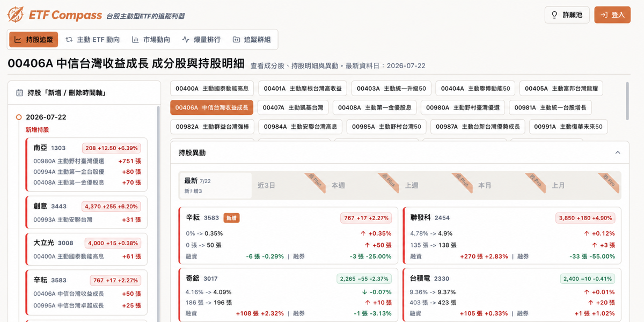Select ETF 00982A 主動群益台灣強棒

[212, 127]
